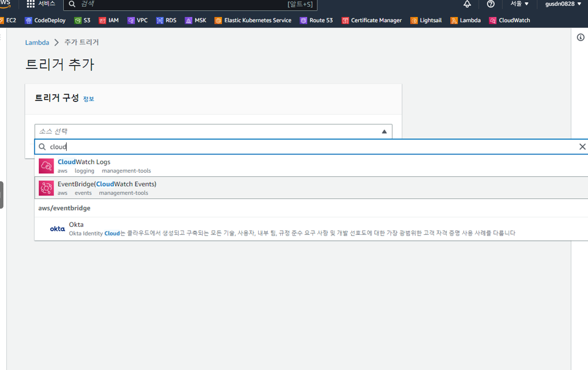
Task: Click the 정보 info link
Action: pos(88,99)
